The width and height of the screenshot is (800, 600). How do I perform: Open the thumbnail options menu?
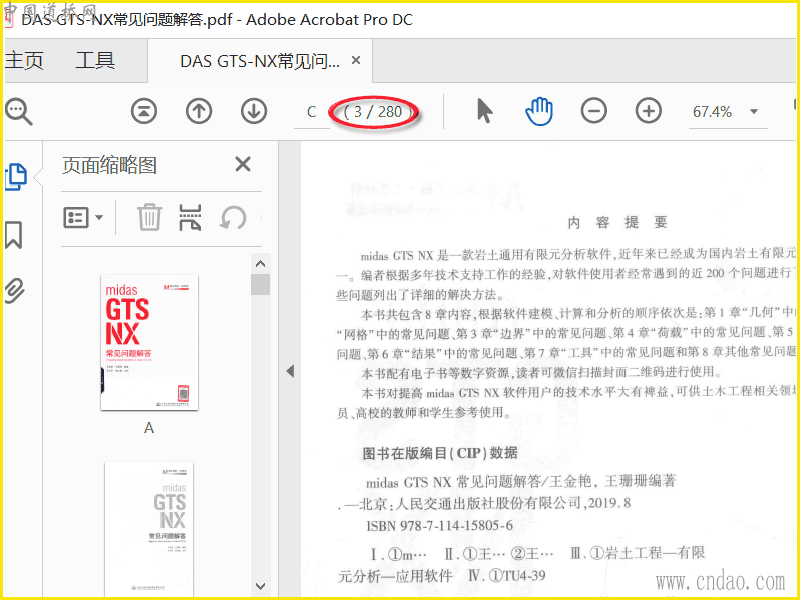coord(83,218)
